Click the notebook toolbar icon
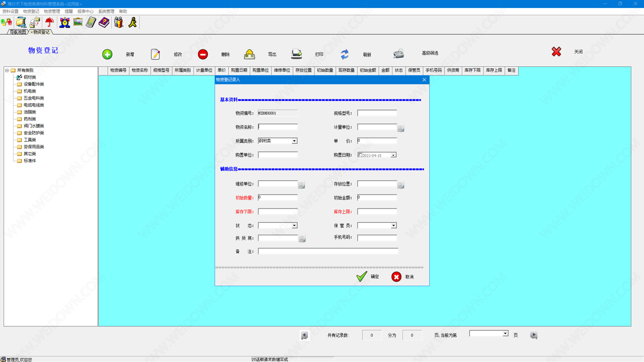 (x=21, y=22)
